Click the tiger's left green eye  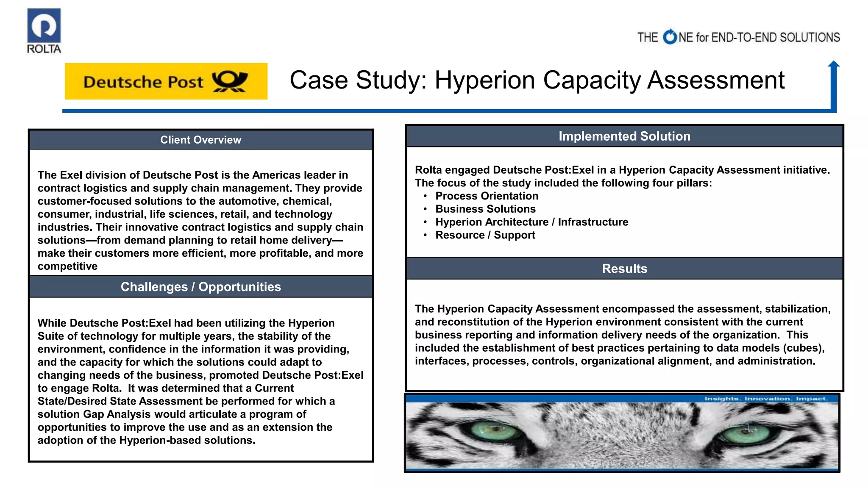(495, 431)
